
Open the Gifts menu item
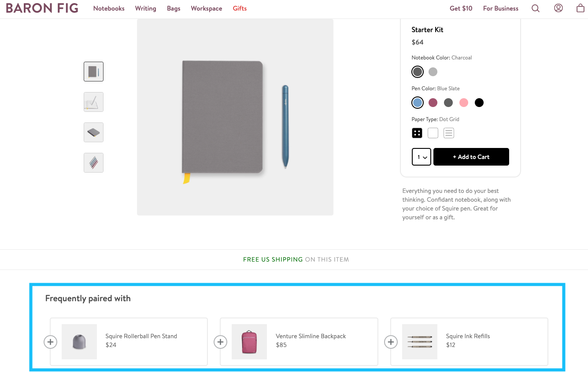pos(240,8)
